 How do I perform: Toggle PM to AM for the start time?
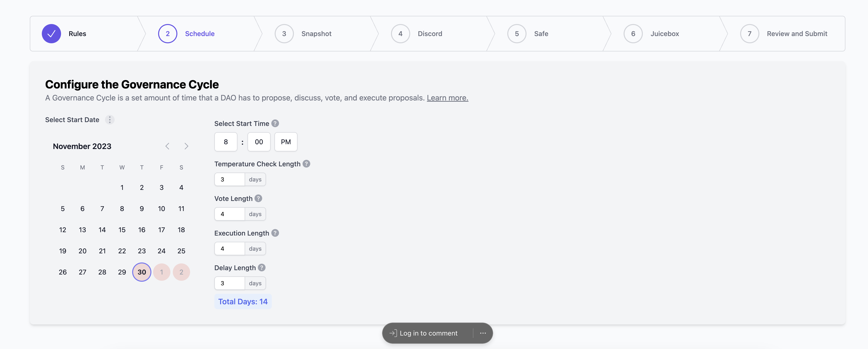[x=285, y=142]
